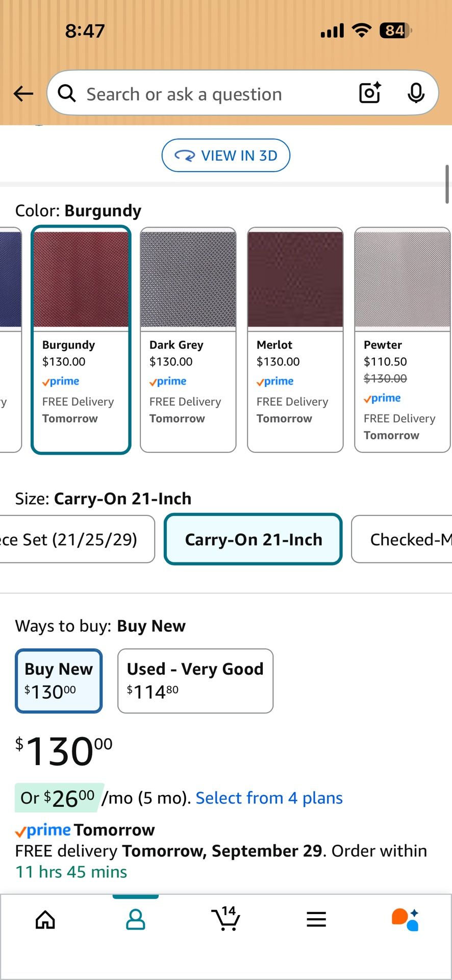Choose the Dark Grey color swatch
This screenshot has height=980, width=452.
tap(188, 339)
